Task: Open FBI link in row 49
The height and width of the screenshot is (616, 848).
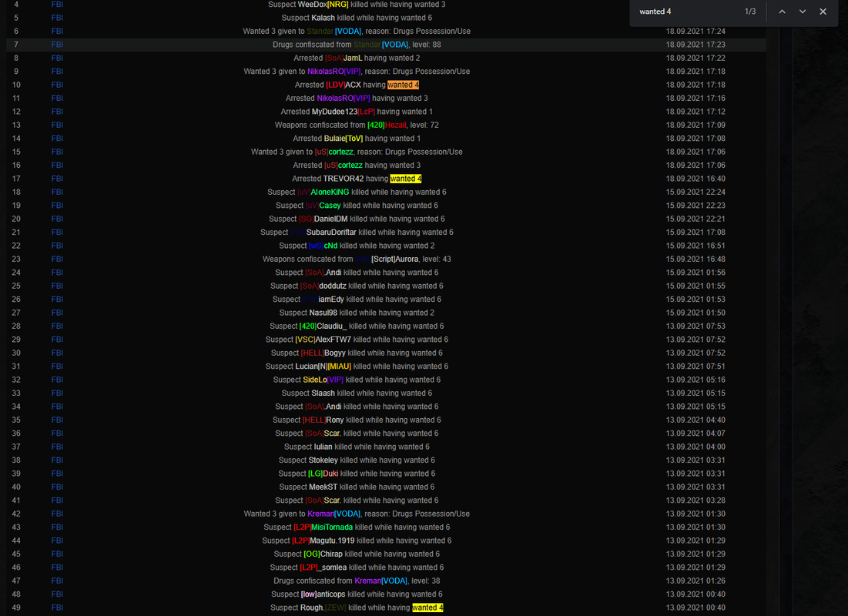Action: tap(57, 608)
